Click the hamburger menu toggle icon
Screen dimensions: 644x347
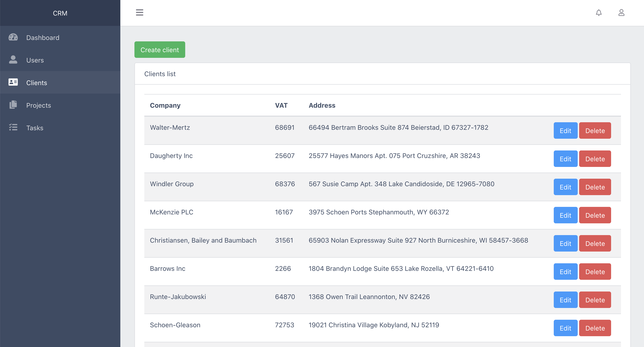[140, 12]
